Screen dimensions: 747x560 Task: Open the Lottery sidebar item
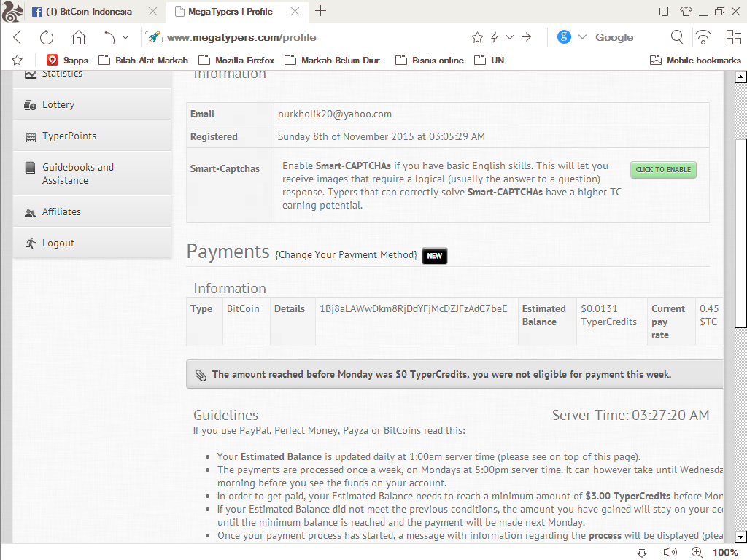pos(91,104)
